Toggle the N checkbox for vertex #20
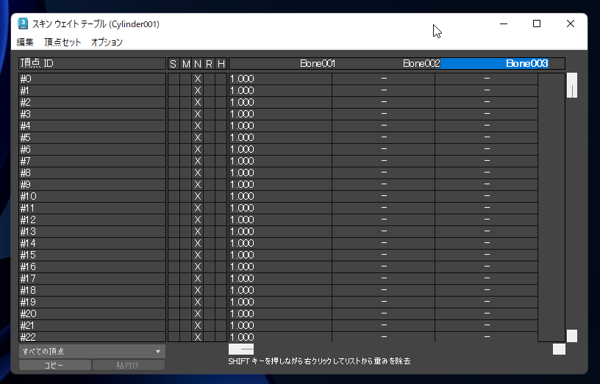 click(x=197, y=314)
